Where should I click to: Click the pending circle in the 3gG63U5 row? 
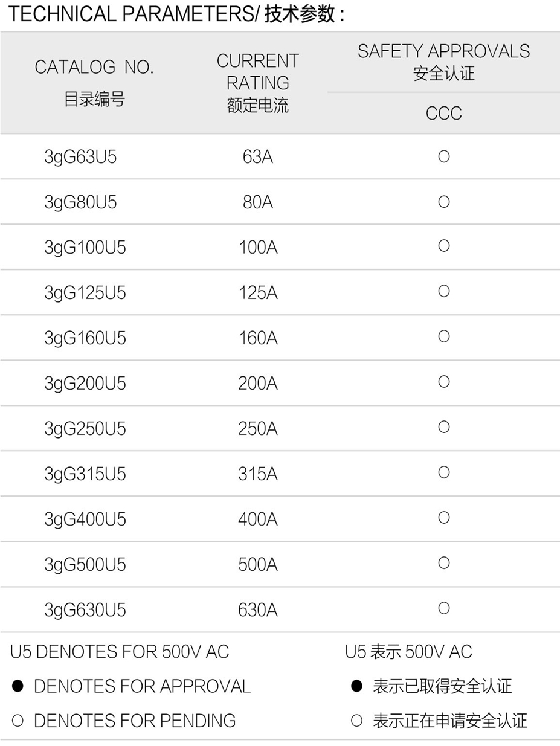coord(443,156)
